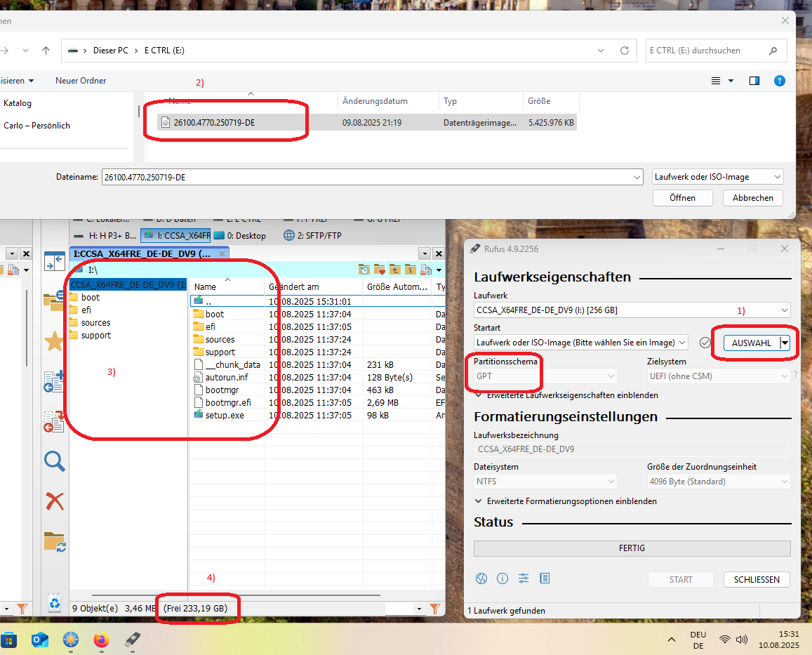Image resolution: width=812 pixels, height=655 pixels.
Task: Click the recycle bin icon in sidebar
Action: coord(55,602)
